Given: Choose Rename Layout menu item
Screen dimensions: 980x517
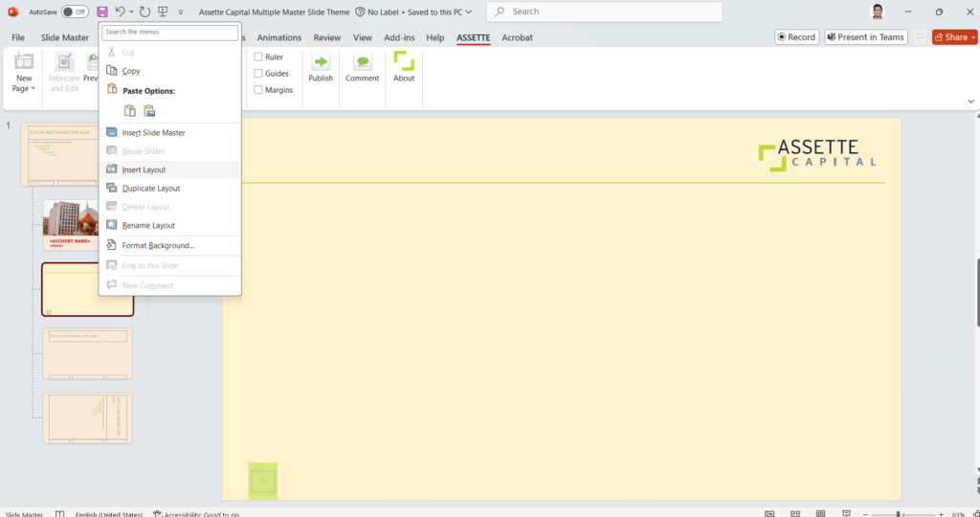Looking at the screenshot, I should pos(170,226).
